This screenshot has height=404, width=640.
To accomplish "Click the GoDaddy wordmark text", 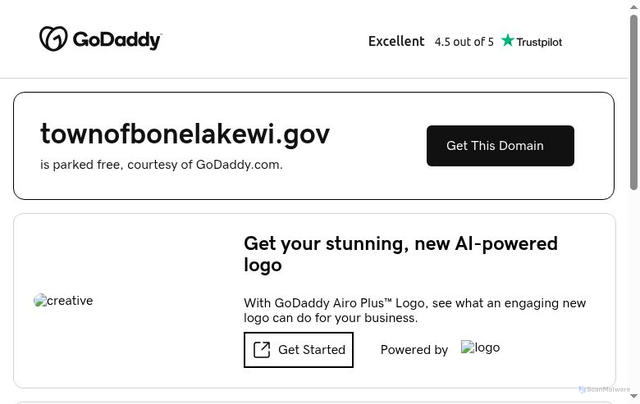I will [116, 40].
